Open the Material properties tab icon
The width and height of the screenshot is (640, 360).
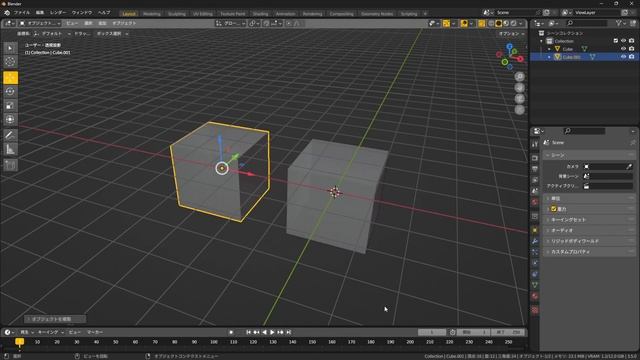[535, 296]
